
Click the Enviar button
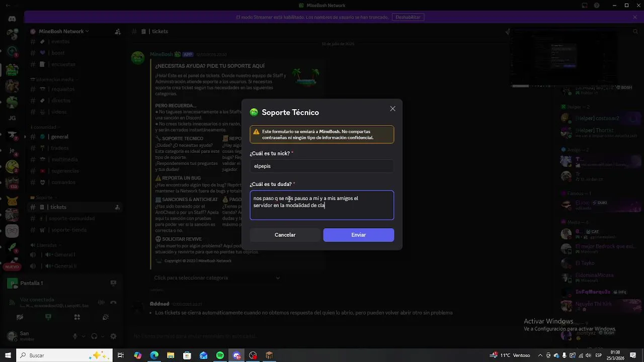358,235
